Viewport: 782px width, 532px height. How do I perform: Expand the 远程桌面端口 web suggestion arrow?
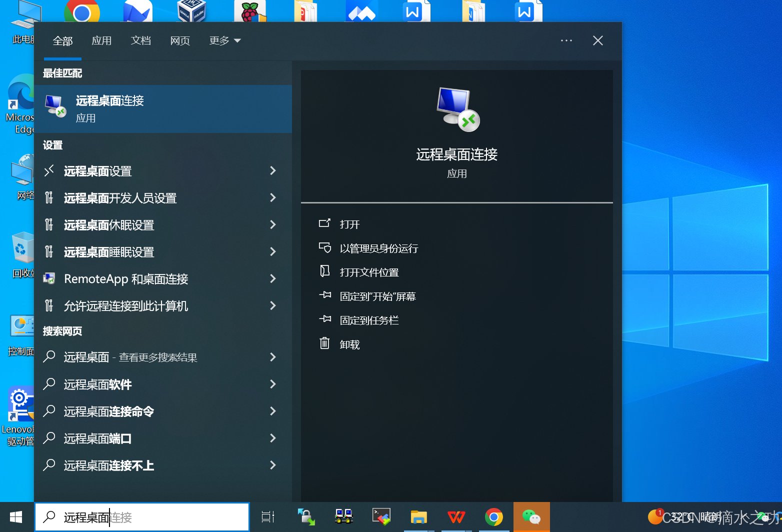pyautogui.click(x=273, y=438)
